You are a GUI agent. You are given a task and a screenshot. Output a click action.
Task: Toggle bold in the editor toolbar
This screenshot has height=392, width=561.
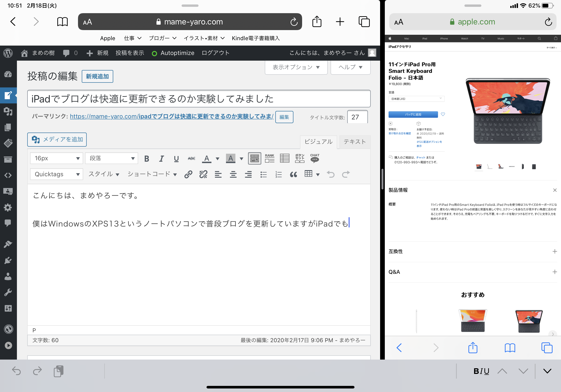(147, 159)
